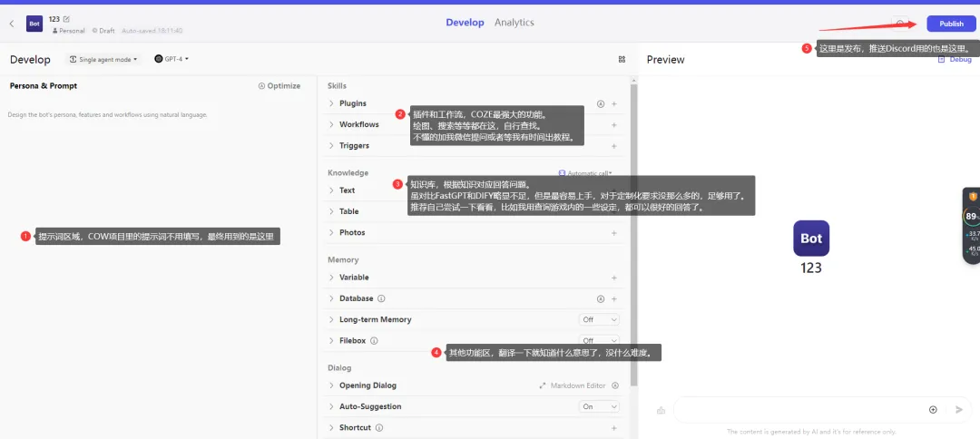The height and width of the screenshot is (439, 980).
Task: Switch to the Analytics tab
Action: click(x=514, y=23)
